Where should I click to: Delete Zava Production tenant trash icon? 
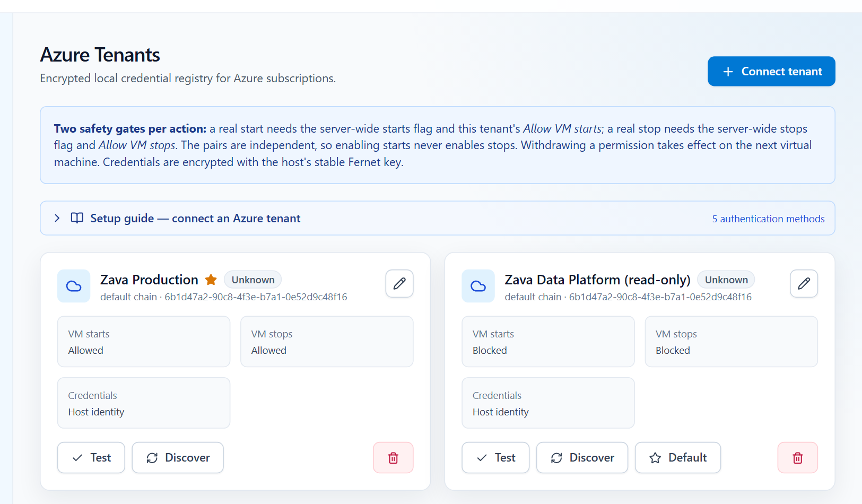tap(393, 457)
